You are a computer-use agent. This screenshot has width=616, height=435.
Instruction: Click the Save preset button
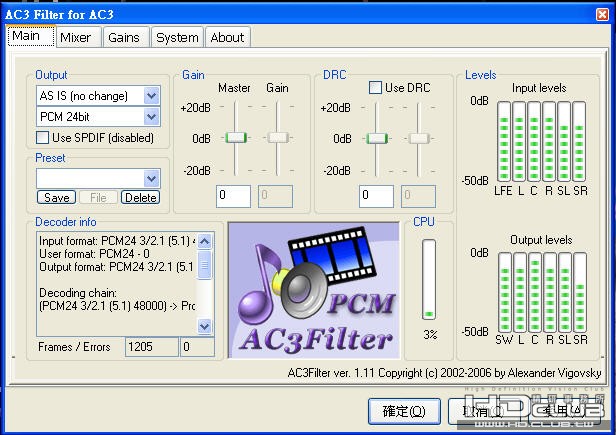(57, 197)
